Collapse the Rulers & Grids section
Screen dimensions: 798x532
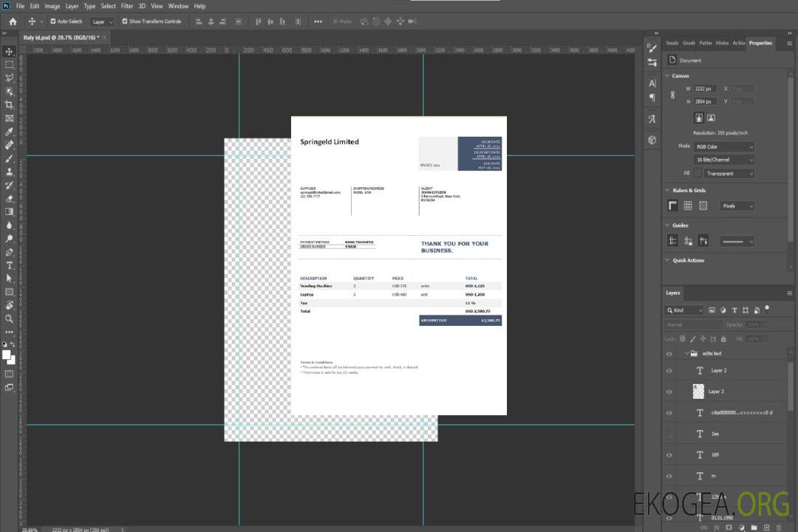pyautogui.click(x=667, y=190)
